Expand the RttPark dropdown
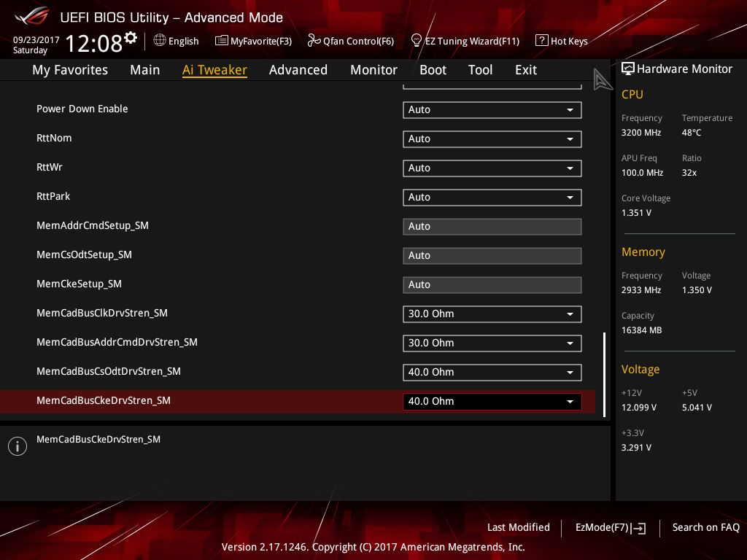 (492, 198)
